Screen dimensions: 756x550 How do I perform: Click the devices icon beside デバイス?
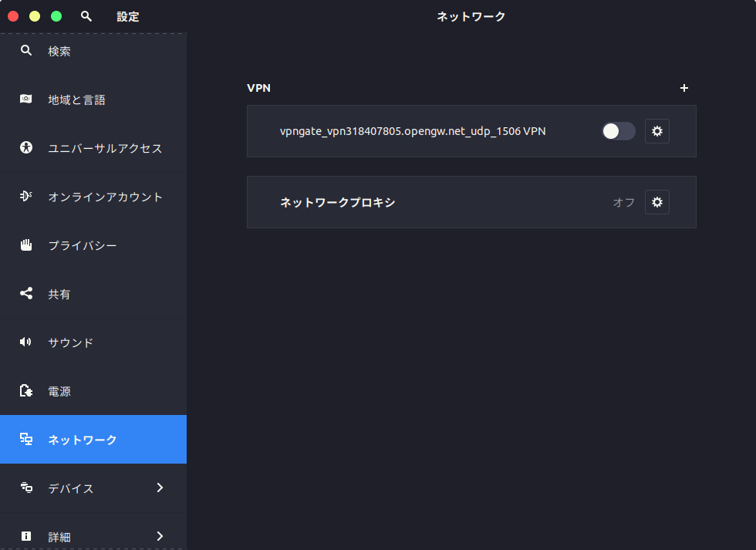(26, 488)
